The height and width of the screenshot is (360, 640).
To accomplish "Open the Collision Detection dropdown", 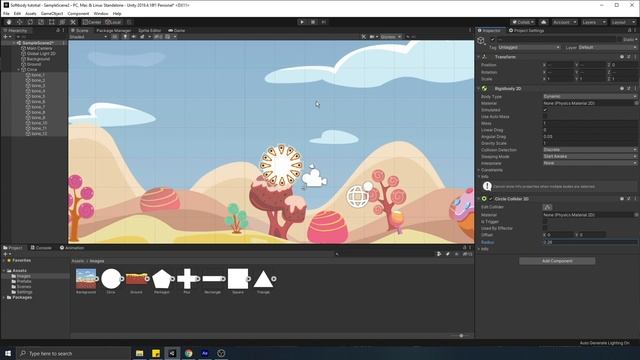I will pyautogui.click(x=589, y=150).
